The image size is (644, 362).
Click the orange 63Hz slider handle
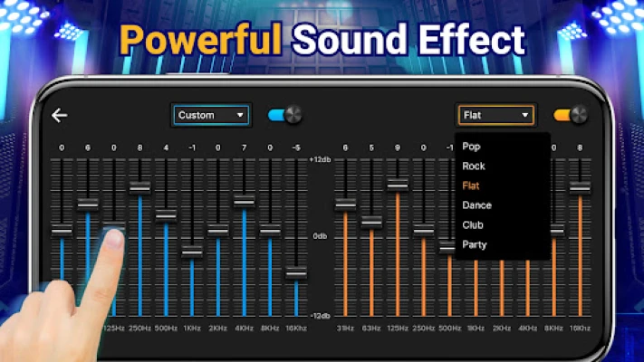(371, 221)
